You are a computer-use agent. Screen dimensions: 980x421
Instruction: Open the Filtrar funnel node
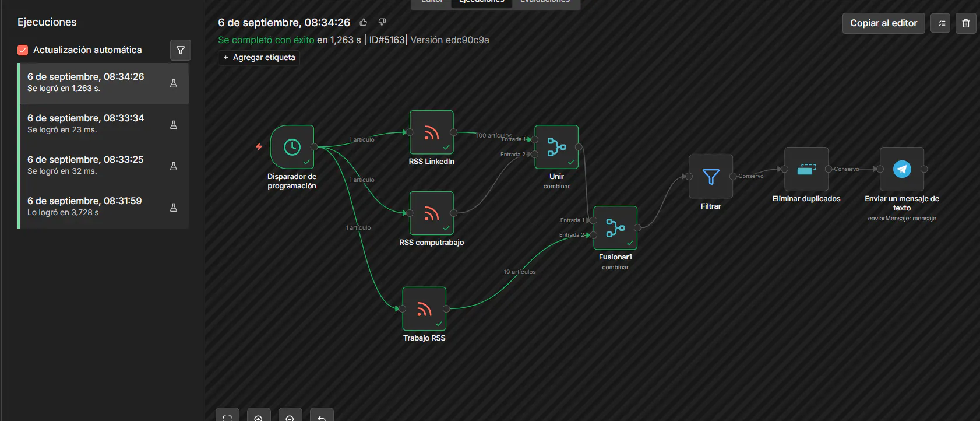pyautogui.click(x=711, y=177)
